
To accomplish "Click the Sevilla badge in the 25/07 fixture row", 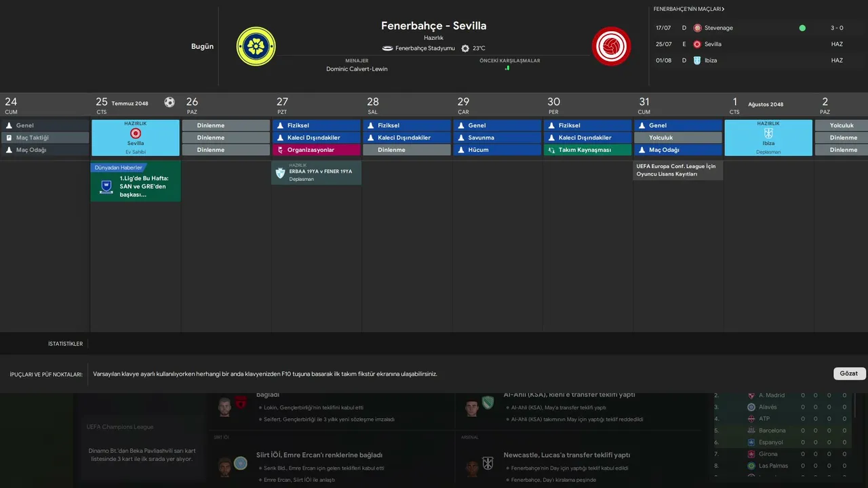I will click(697, 44).
